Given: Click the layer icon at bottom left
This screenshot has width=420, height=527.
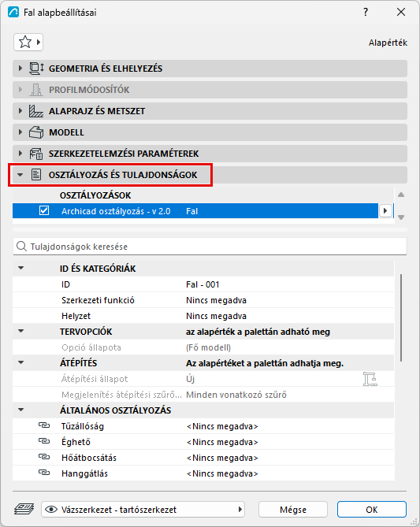Looking at the screenshot, I should pos(24,510).
